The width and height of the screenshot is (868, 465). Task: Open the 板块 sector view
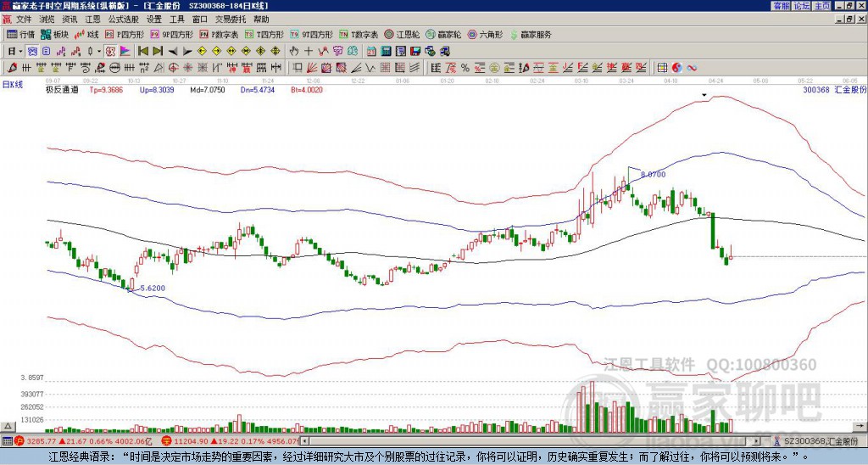pyautogui.click(x=54, y=34)
